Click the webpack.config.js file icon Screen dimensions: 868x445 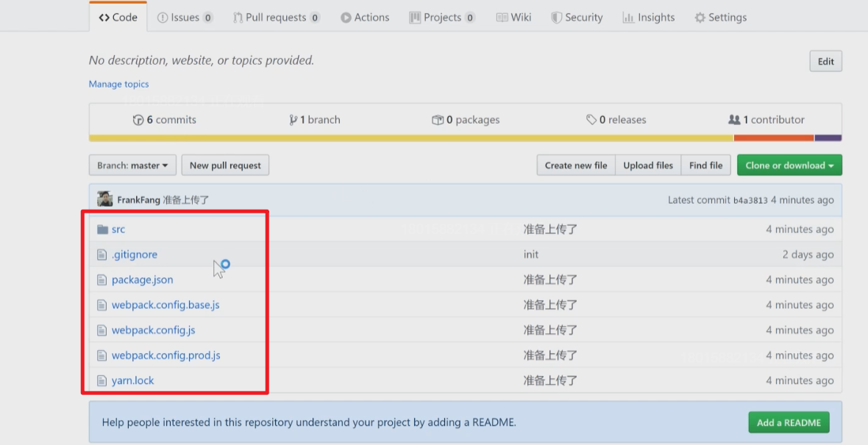(102, 330)
